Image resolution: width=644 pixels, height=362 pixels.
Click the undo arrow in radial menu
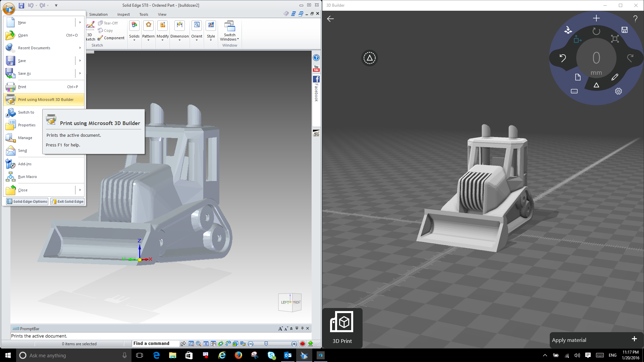562,58
